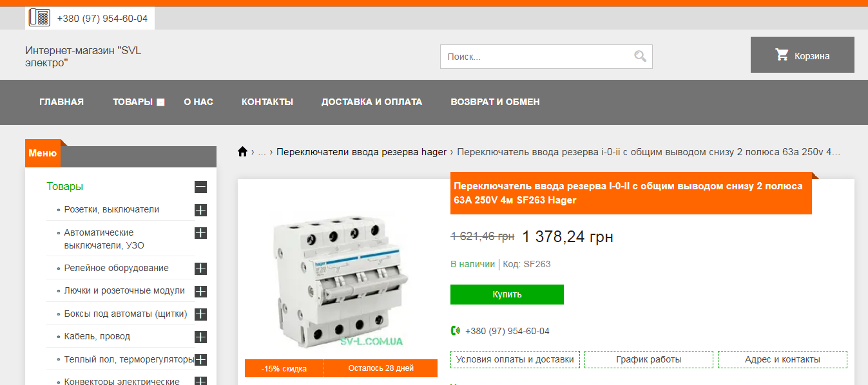
Task: Click the telephone icon in the top bar
Action: point(39,18)
